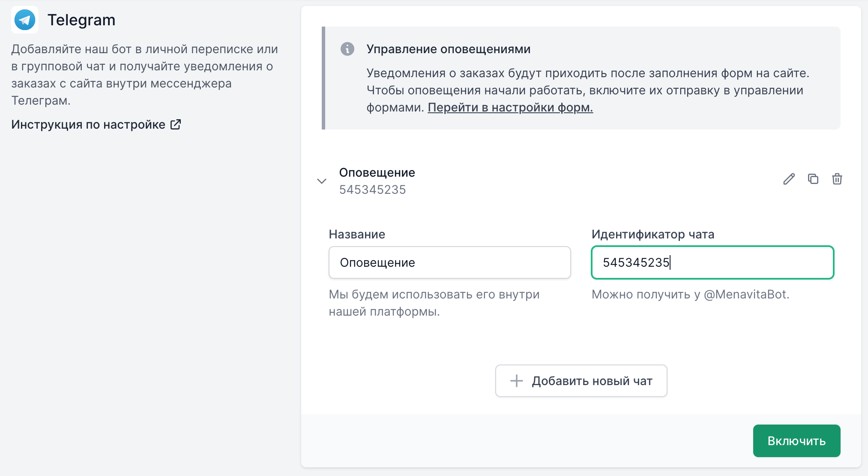Click into Идентификатор чата input field
The width and height of the screenshot is (868, 476).
712,262
